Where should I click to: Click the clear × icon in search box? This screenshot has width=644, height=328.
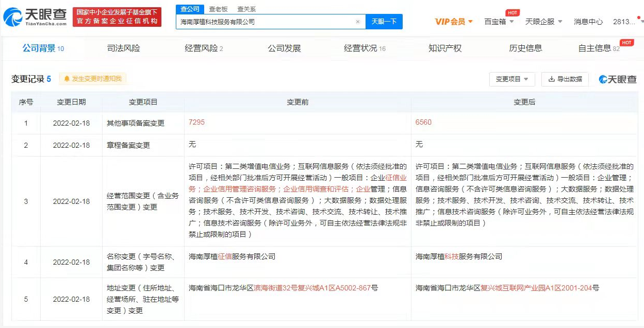(x=358, y=22)
